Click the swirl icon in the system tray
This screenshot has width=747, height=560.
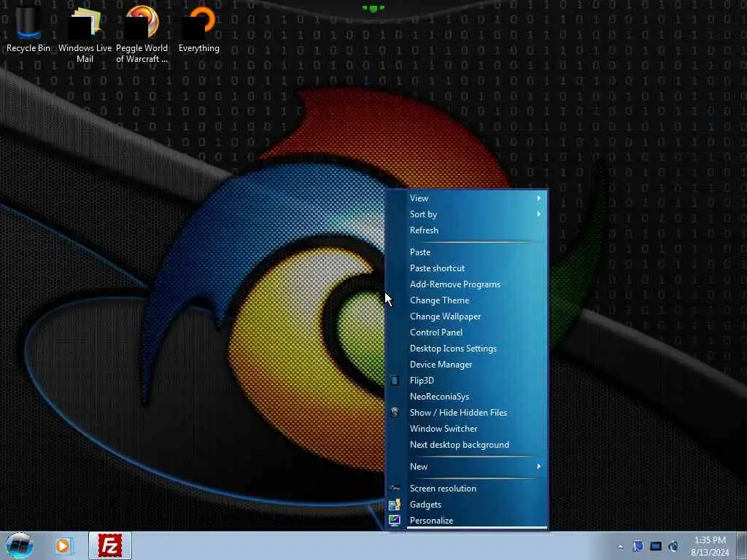click(673, 546)
